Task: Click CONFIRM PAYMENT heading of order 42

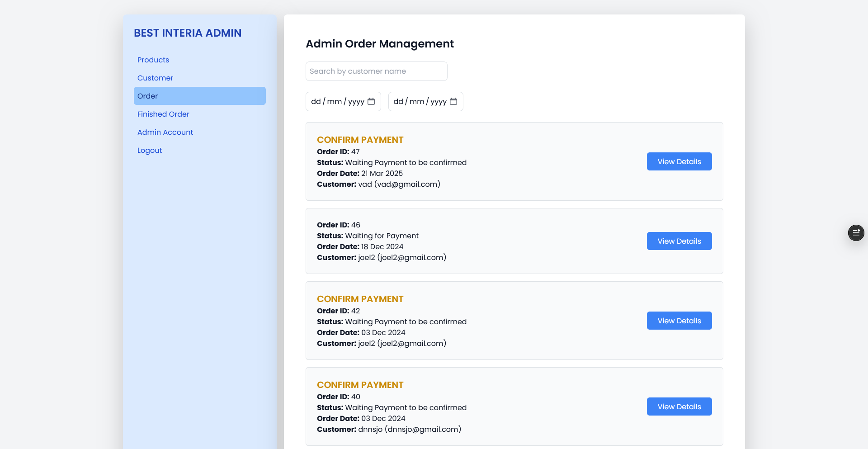Action: [360, 299]
